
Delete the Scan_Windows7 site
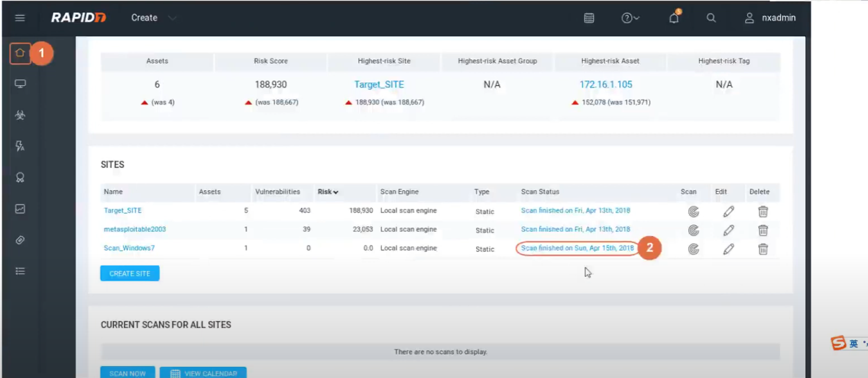(763, 249)
